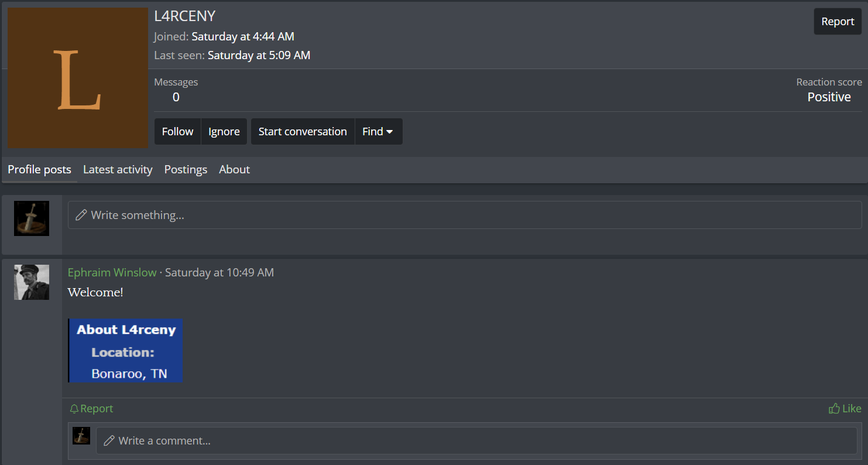Follow user L4RCENY
Viewport: 868px width, 465px height.
tap(177, 131)
